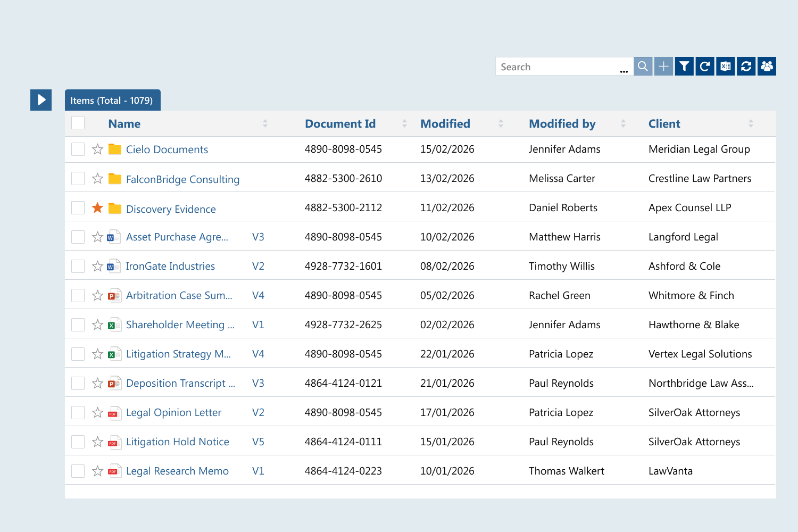Sort by the Modified column arrows

pos(501,124)
